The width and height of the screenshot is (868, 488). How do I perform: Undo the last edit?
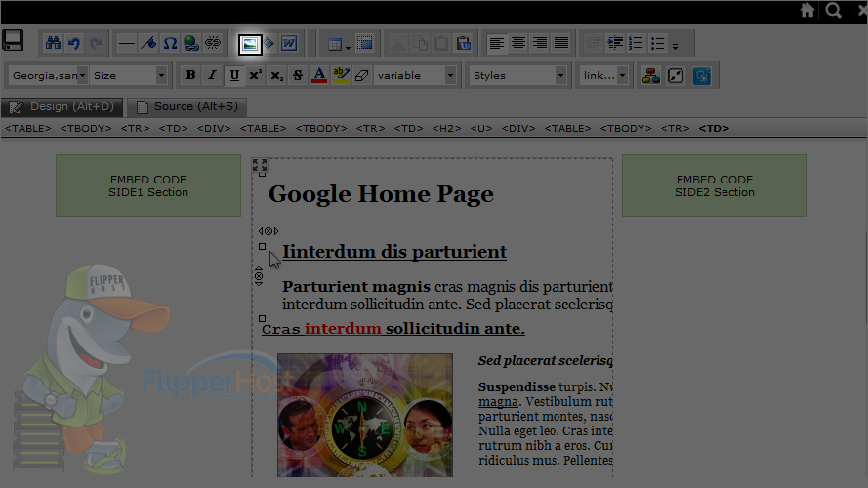(x=74, y=43)
